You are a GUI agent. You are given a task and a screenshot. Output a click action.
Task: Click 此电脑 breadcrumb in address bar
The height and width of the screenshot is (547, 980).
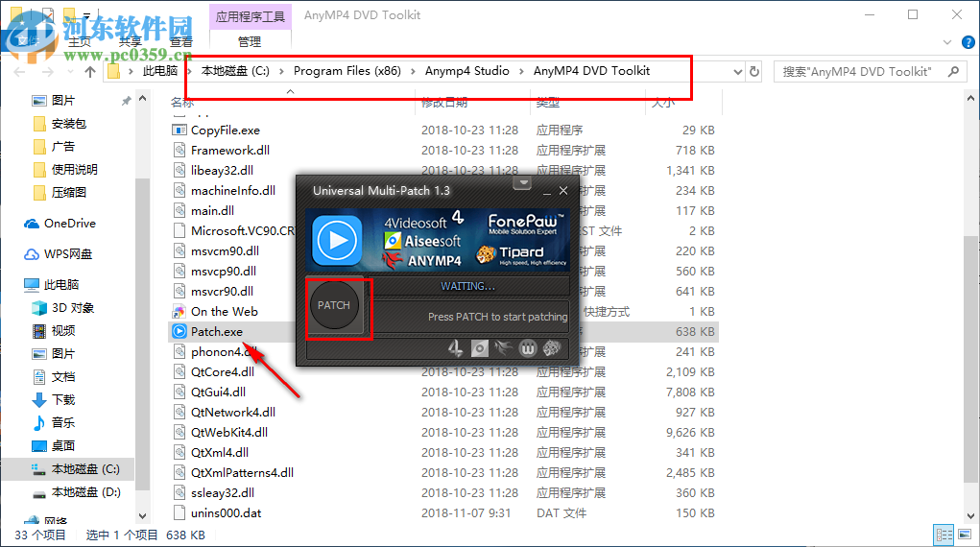coord(160,71)
